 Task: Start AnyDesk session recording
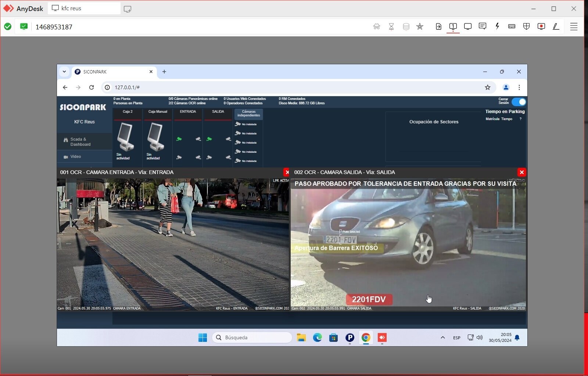coord(541,26)
